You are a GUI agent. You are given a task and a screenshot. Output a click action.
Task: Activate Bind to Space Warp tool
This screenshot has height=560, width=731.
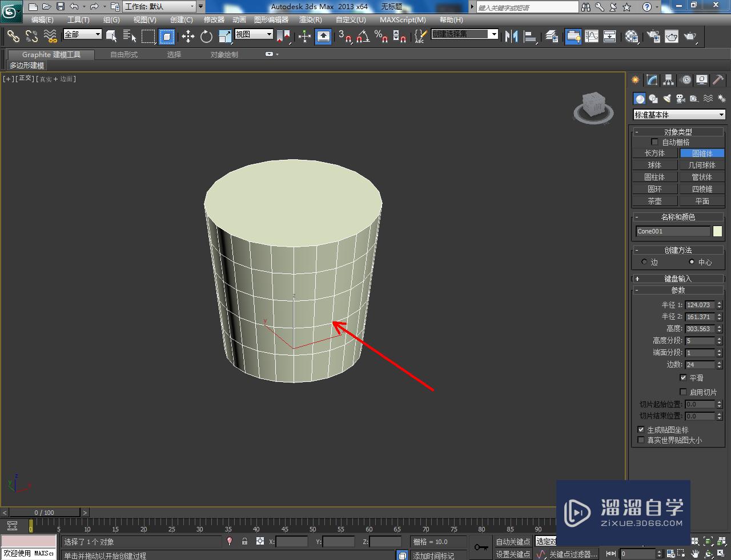(x=50, y=37)
